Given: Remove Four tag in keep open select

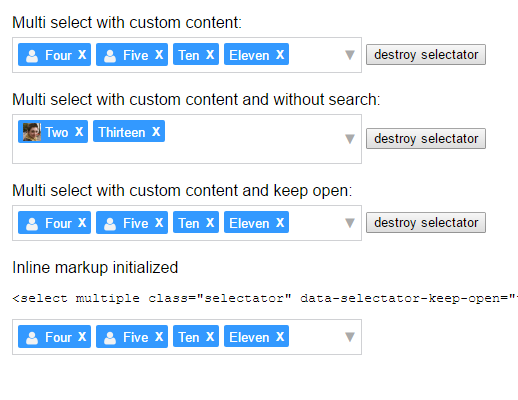Looking at the screenshot, I should [x=82, y=223].
